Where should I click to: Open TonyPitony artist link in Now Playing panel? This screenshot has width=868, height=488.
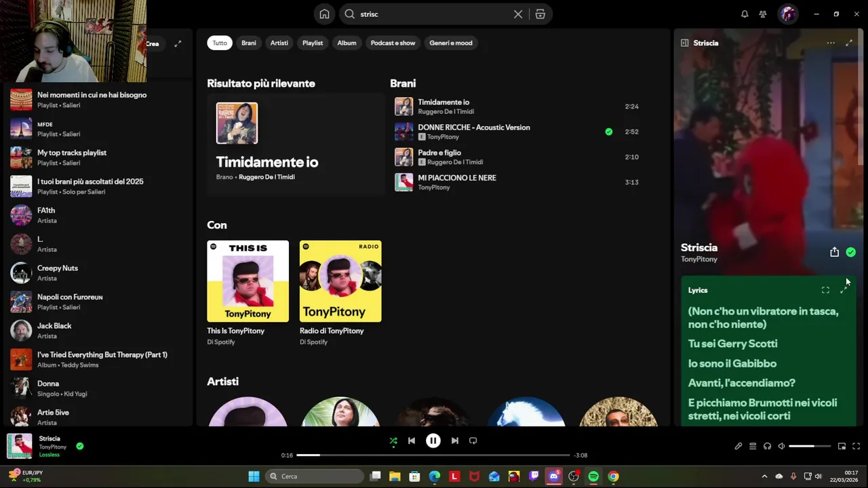click(699, 260)
